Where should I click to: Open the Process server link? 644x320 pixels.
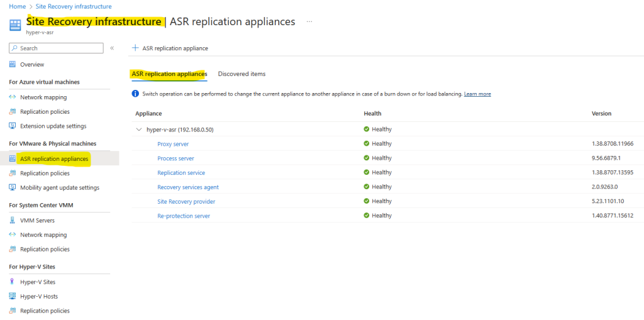coord(176,158)
